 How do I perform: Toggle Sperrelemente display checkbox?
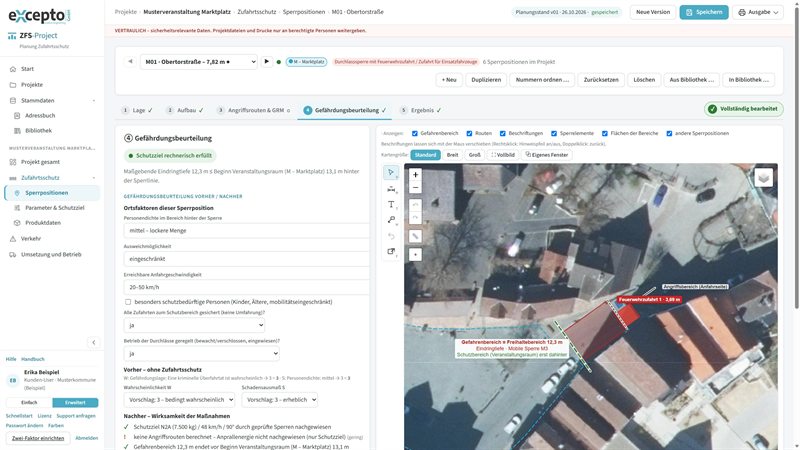[554, 133]
